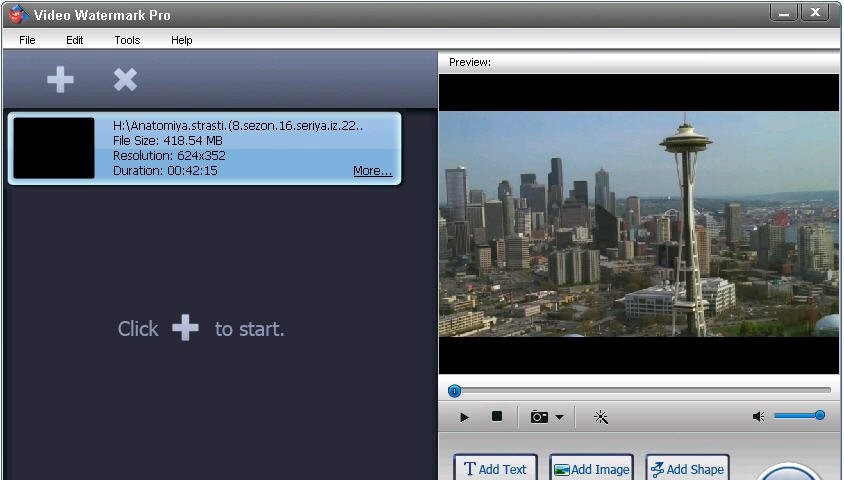Take a snapshot with camera icon
Screen dimensions: 844x480
(539, 417)
